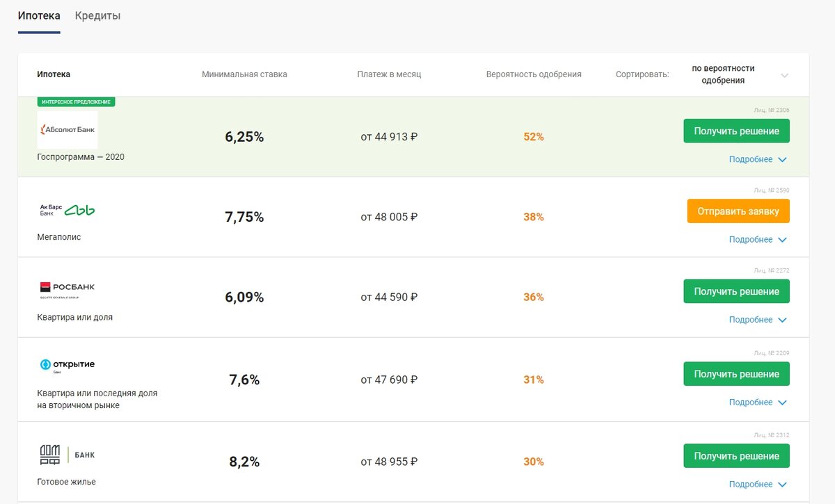Viewport: 835px width, 504px height.
Task: Click 'Получить решение' for Абсолют Банк
Action: [x=736, y=131]
